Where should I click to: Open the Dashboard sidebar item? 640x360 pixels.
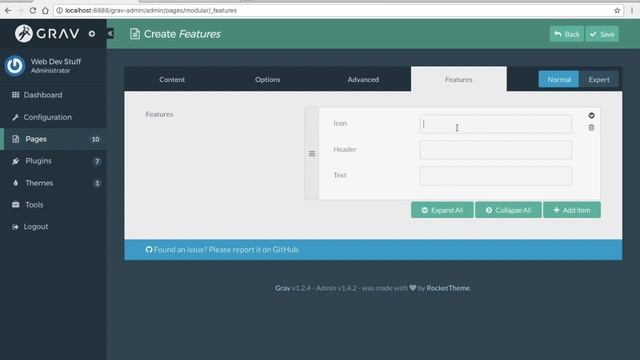(53, 95)
